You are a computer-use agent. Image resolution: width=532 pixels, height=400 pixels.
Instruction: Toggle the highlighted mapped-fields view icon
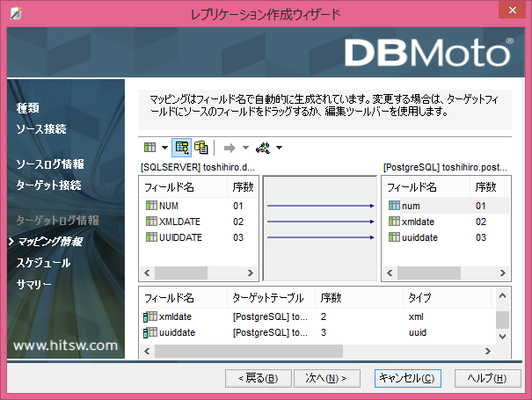(181, 148)
